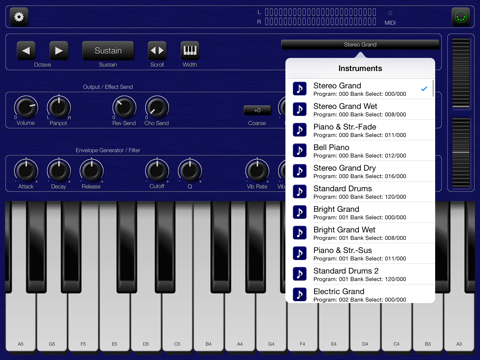Image resolution: width=480 pixels, height=360 pixels.
Task: Select Stereo Grand in Instruments list
Action: (360, 89)
